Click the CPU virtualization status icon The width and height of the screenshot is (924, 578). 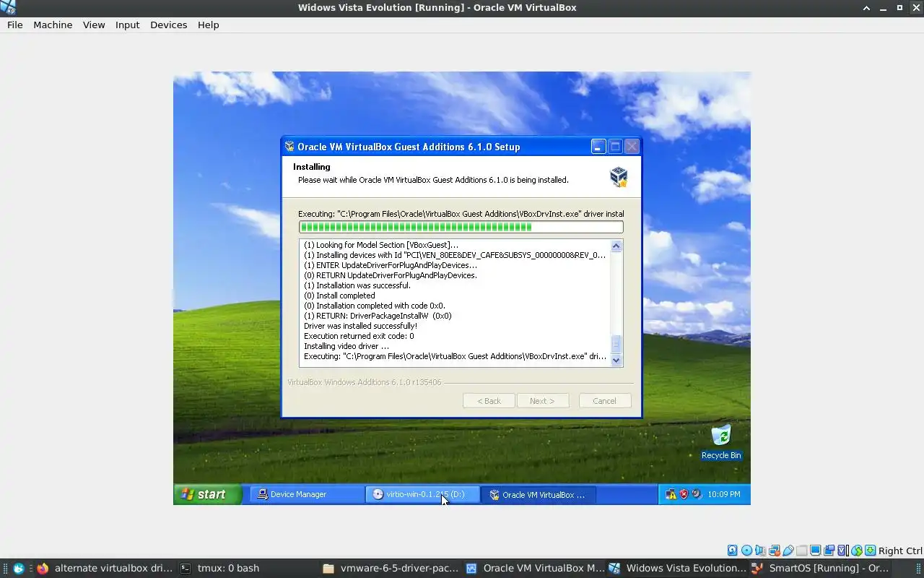(x=842, y=551)
